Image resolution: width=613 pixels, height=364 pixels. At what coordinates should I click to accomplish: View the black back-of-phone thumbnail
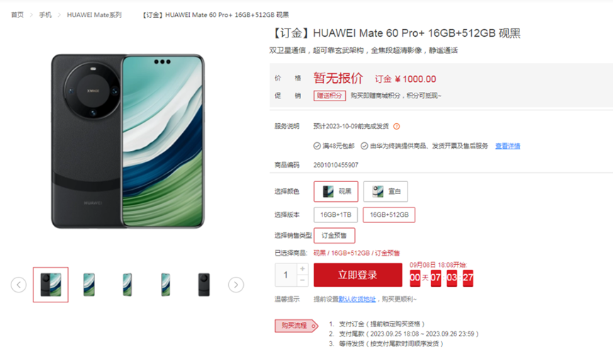[204, 284]
